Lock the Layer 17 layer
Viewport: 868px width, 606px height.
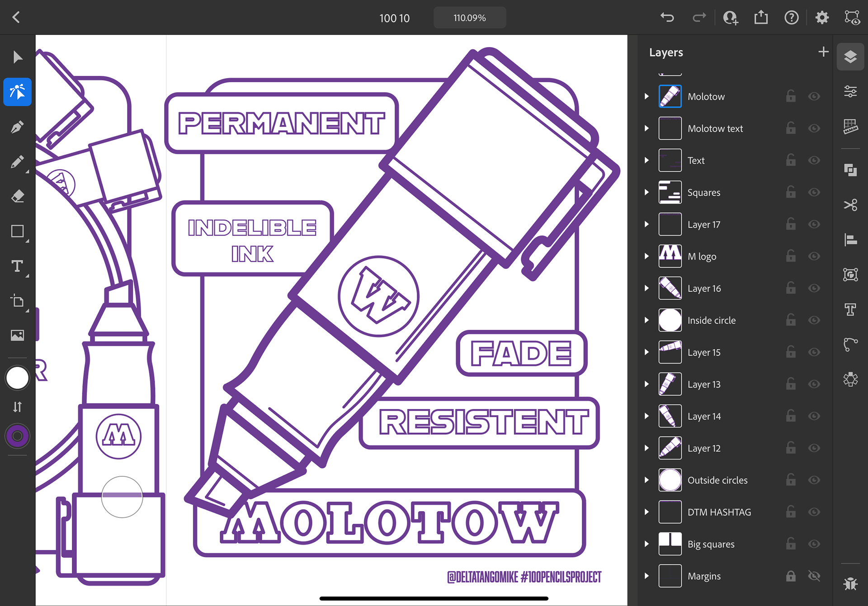click(791, 224)
